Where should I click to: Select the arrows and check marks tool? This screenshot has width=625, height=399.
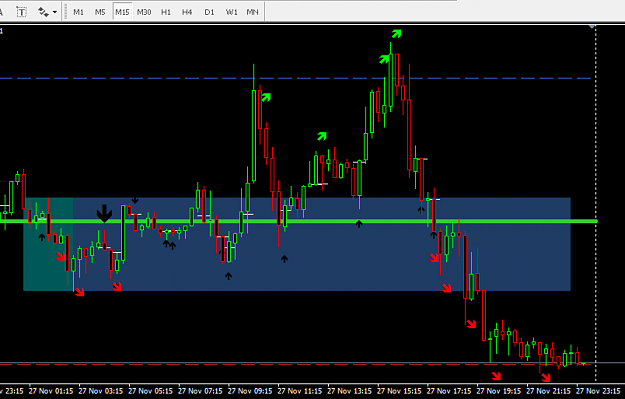pos(43,12)
